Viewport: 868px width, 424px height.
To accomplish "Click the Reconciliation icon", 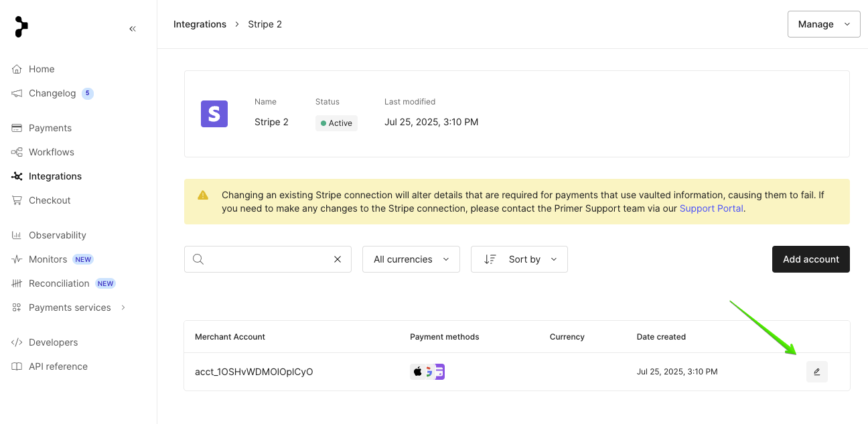I will [17, 283].
